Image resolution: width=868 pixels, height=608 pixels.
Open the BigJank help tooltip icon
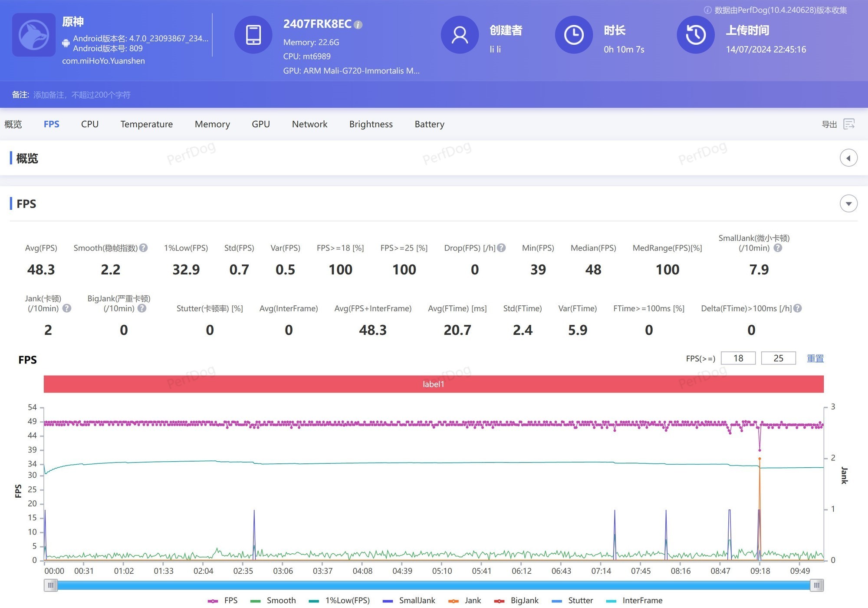click(x=142, y=308)
